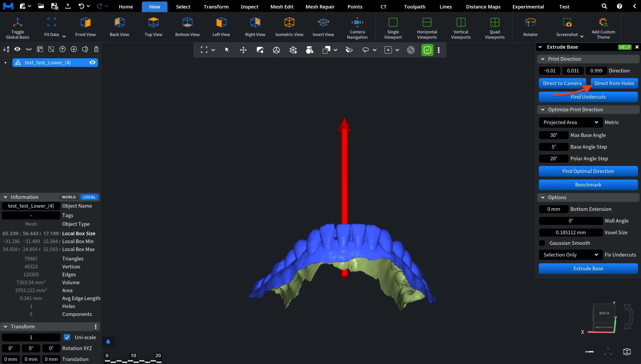Open the Mesh Repair tab
Screen dimensions: 641x364
pyautogui.click(x=320, y=7)
